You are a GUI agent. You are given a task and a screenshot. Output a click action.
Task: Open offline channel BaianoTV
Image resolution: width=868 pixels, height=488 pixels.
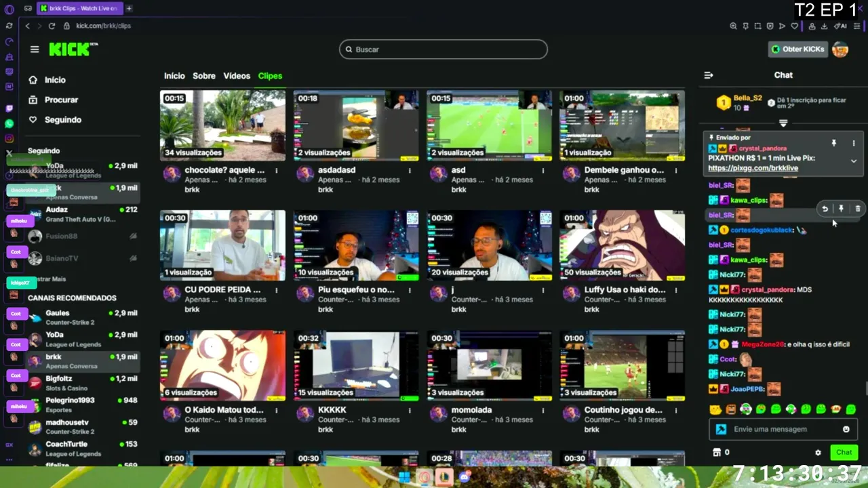(x=81, y=258)
